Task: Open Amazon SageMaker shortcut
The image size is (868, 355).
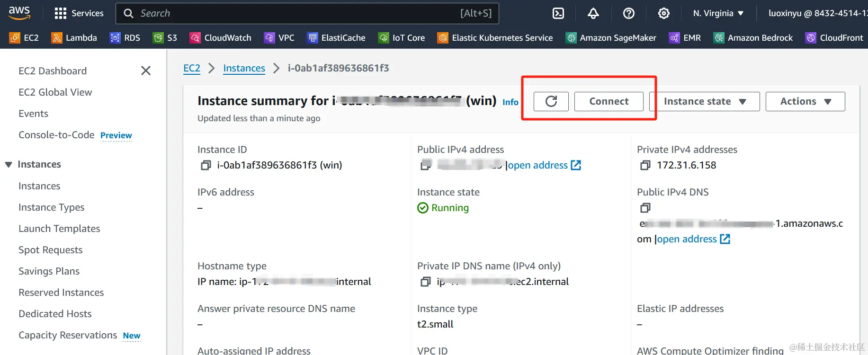Action: [x=611, y=38]
